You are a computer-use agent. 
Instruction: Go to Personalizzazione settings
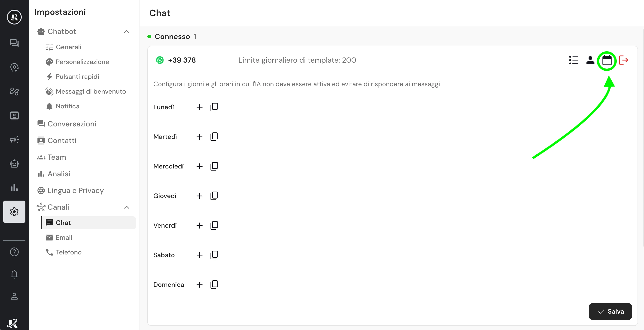pos(82,62)
